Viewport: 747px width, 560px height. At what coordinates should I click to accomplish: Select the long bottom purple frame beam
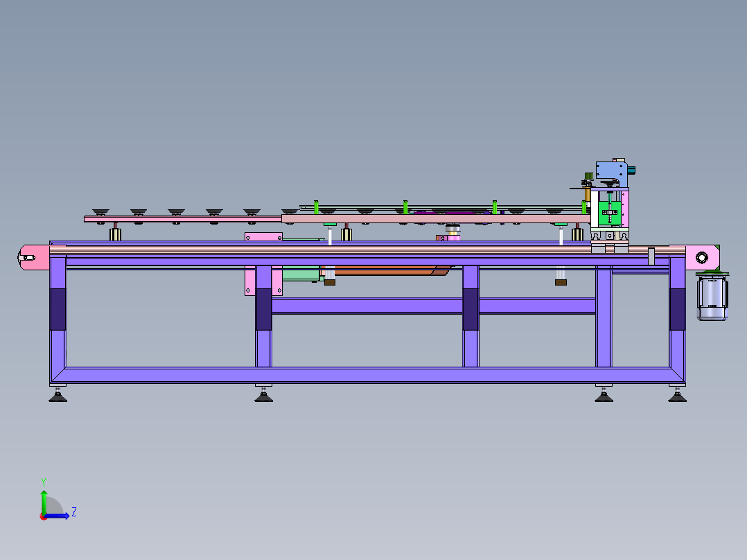[368, 375]
